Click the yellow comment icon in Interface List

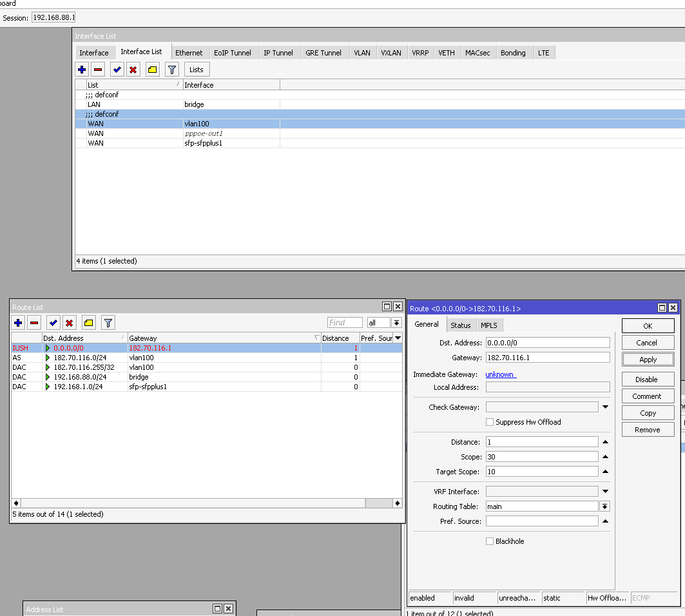[153, 70]
